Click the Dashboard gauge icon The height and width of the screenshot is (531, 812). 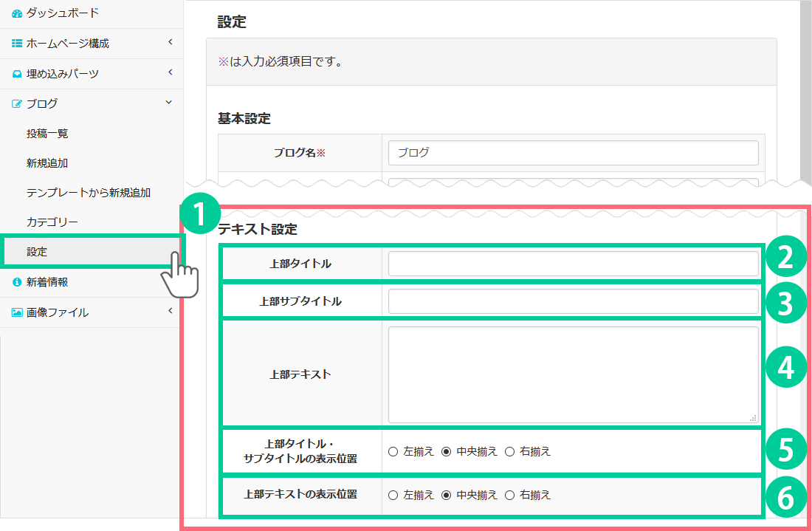pyautogui.click(x=17, y=13)
